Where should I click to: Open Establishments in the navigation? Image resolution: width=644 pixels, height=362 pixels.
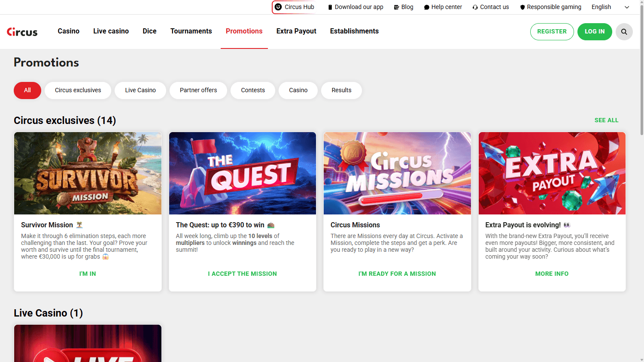[x=354, y=31]
